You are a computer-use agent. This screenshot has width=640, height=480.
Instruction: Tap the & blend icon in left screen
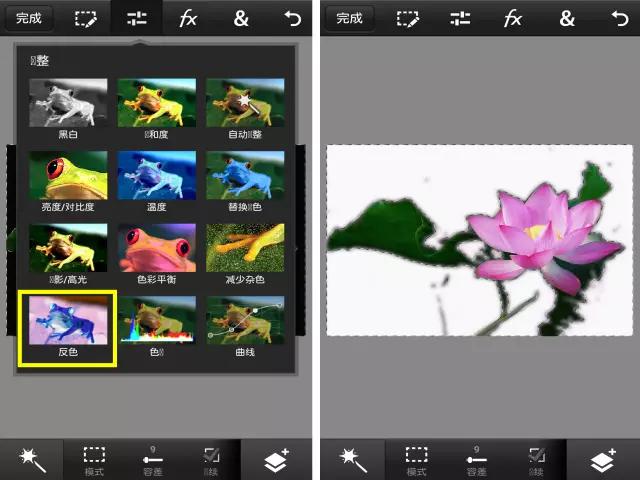coord(241,19)
